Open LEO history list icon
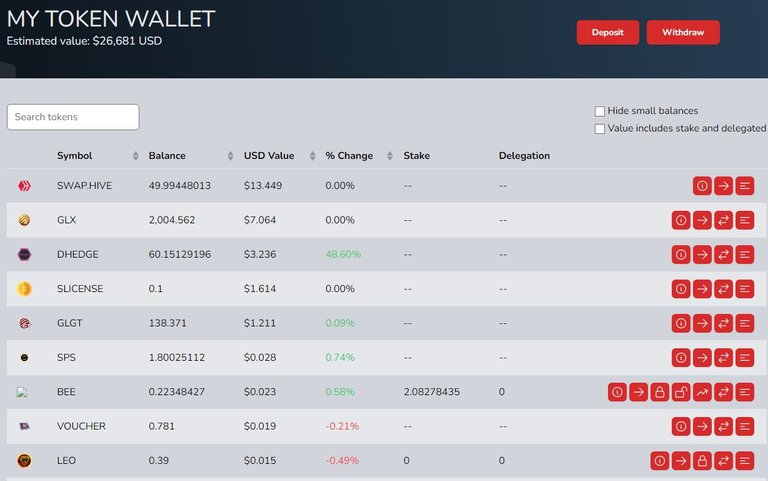The height and width of the screenshot is (481, 768). tap(744, 461)
